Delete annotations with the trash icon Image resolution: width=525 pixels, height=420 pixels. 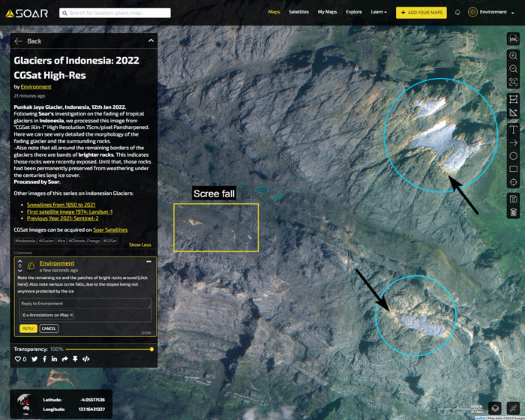513,212
